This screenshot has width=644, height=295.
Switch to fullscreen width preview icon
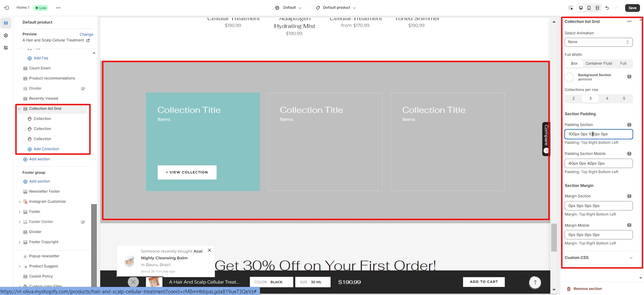coord(597,8)
